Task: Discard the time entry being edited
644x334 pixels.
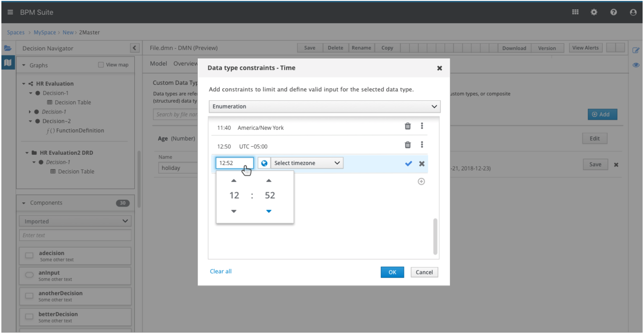Action: coord(422,164)
